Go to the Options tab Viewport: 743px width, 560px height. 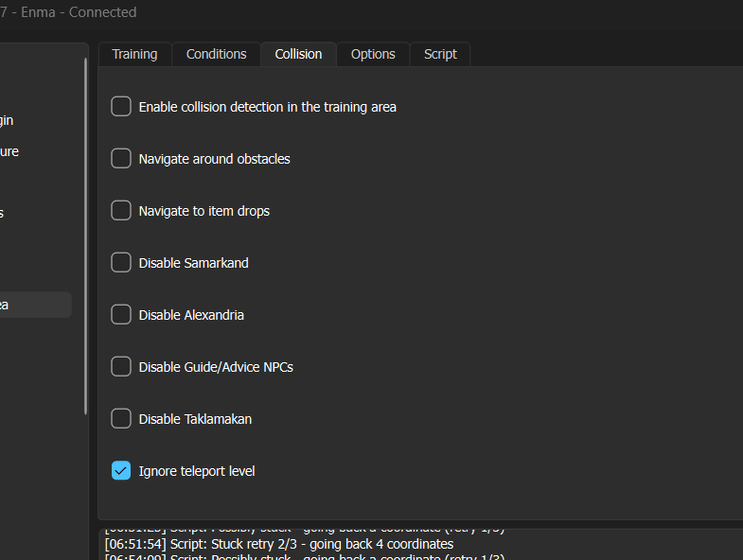tap(373, 54)
